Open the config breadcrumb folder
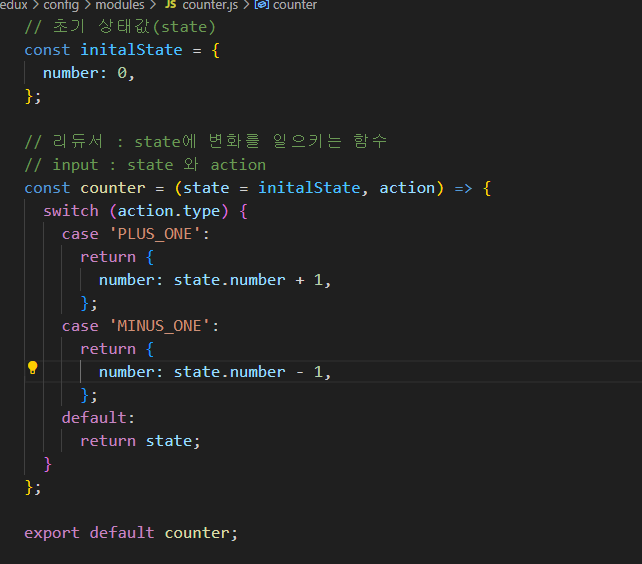 point(61,5)
